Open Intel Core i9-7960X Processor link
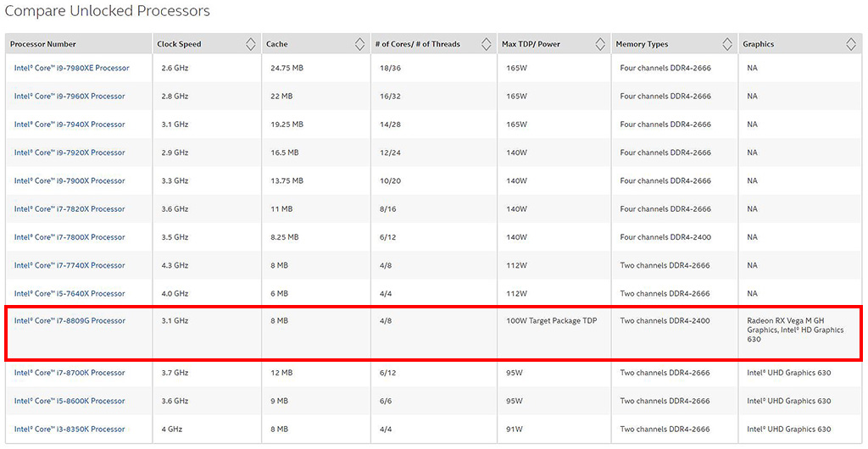Image resolution: width=868 pixels, height=449 pixels. [x=70, y=97]
